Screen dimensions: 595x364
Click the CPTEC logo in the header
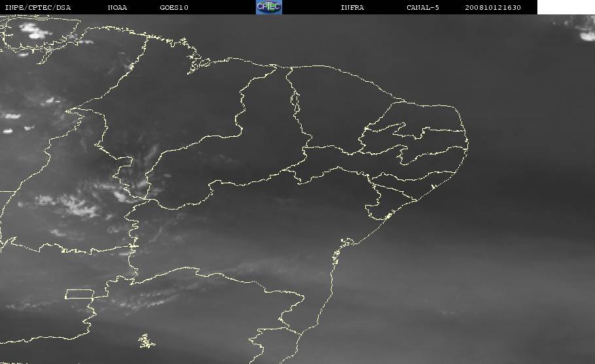(x=268, y=7)
